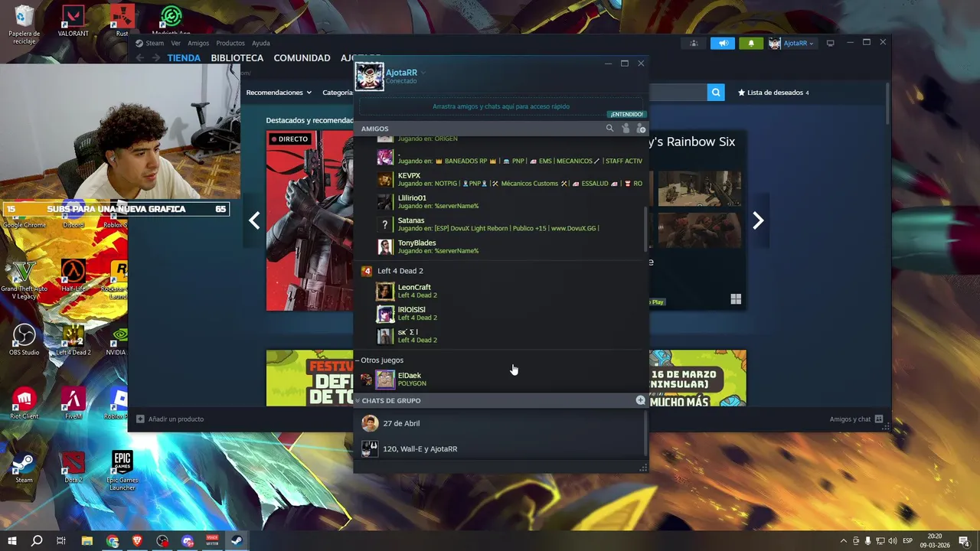
Task: Launch Dota 2 desktop icon
Action: click(x=73, y=467)
